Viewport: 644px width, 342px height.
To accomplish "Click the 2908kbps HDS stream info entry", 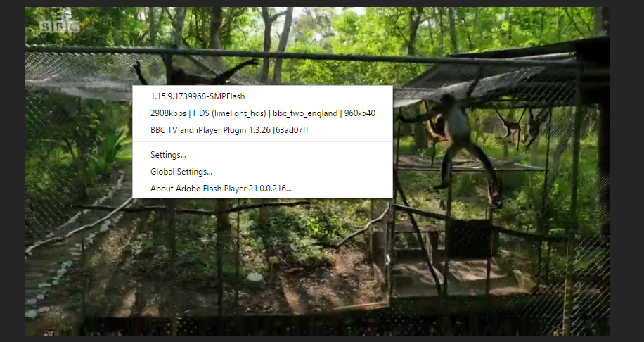I will pos(262,113).
